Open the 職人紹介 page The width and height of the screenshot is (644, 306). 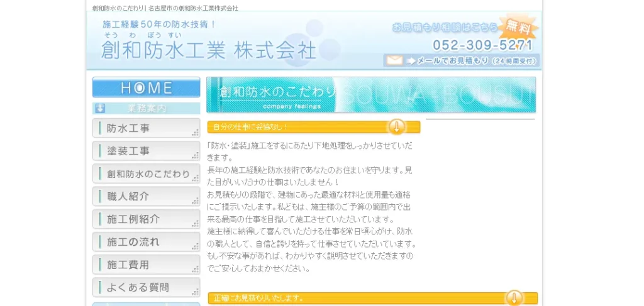coord(146,197)
